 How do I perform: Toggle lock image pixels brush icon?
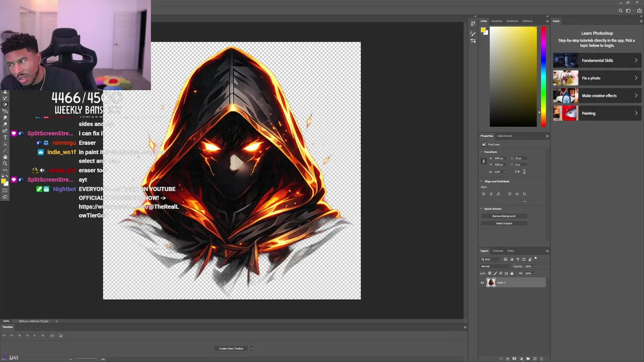[495, 273]
